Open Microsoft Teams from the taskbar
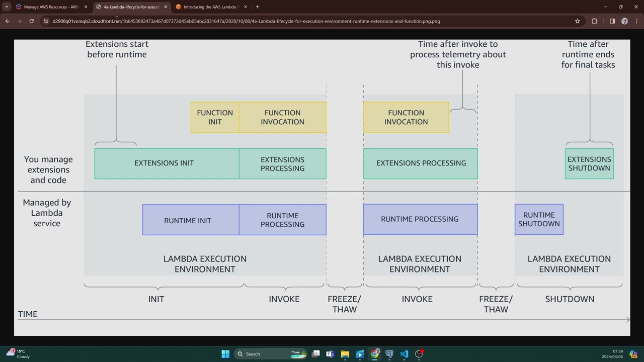This screenshot has height=362, width=644. coord(330,354)
